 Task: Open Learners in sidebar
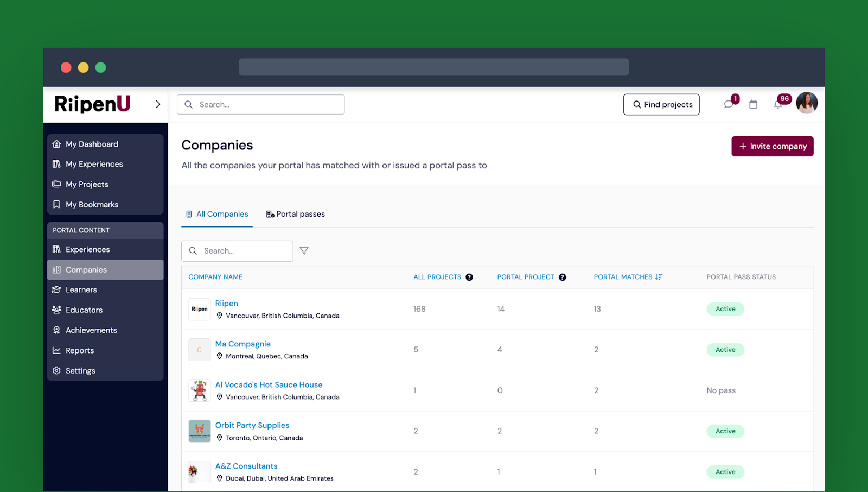point(105,290)
